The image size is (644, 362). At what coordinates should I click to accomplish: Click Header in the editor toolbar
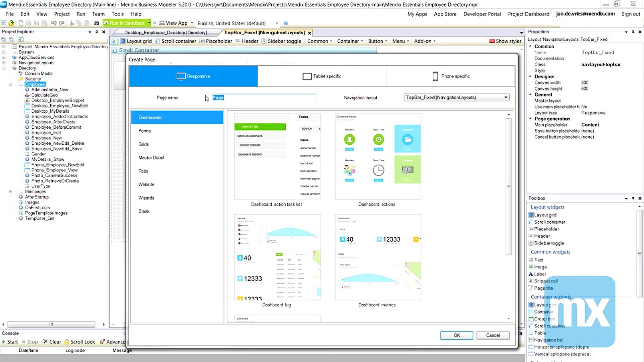[x=247, y=41]
